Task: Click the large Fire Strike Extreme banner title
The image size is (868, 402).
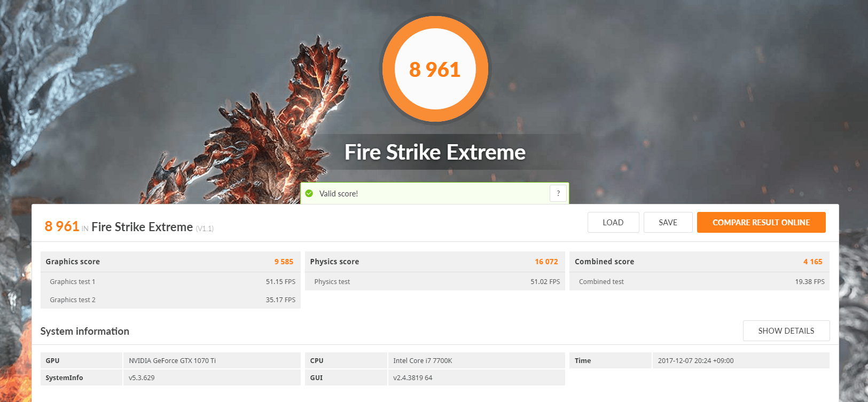Action: [435, 153]
